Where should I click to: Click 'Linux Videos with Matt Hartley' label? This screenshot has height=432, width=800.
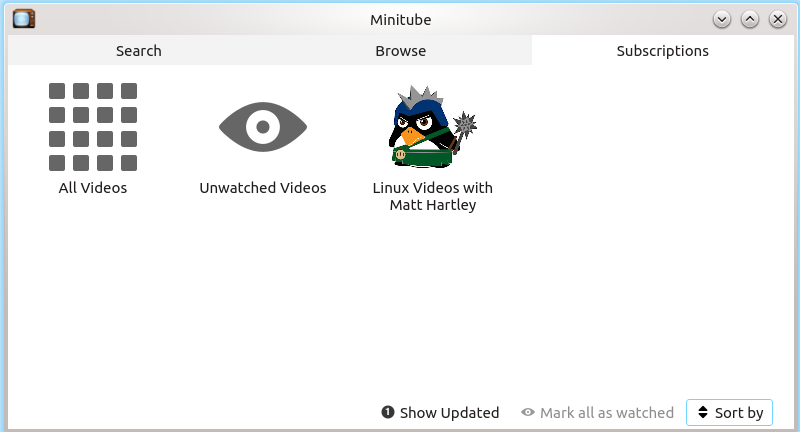click(433, 196)
